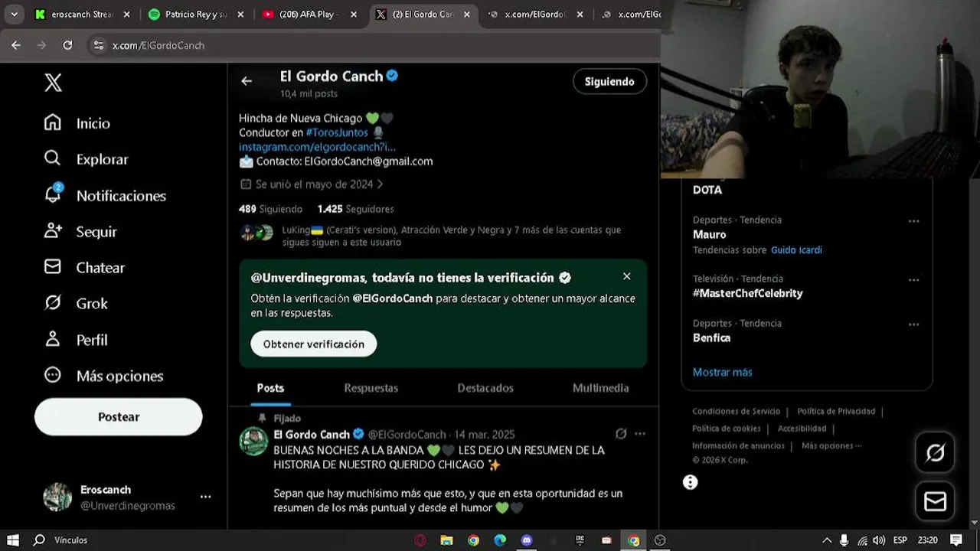Switch to the Patricio Rey Spotify tab
The height and width of the screenshot is (551, 980).
(x=197, y=14)
